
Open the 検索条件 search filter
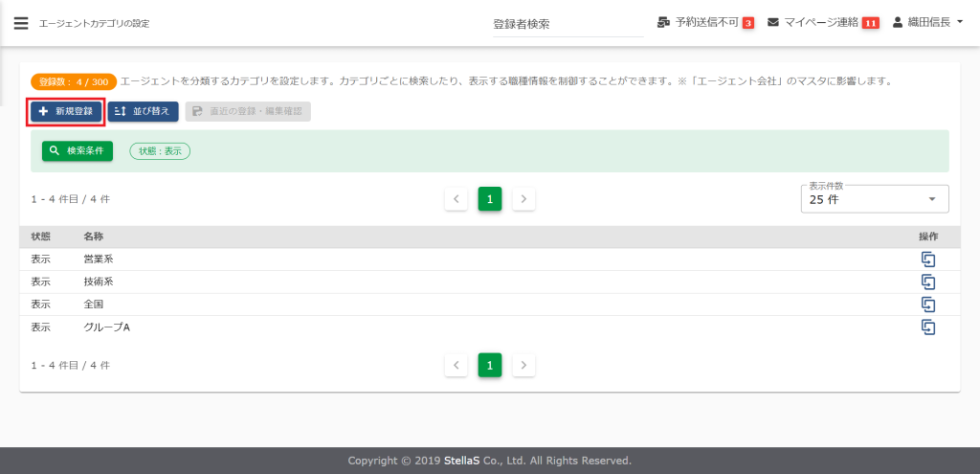coord(78,151)
